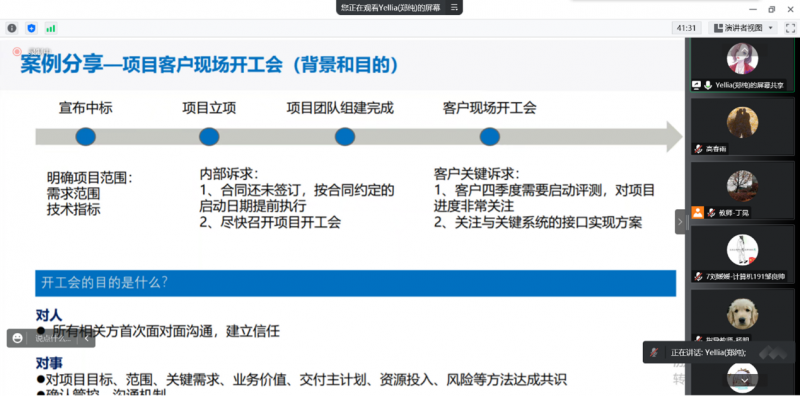Collapse the participant video sidebar
The height and width of the screenshot is (396, 800).
[x=680, y=222]
